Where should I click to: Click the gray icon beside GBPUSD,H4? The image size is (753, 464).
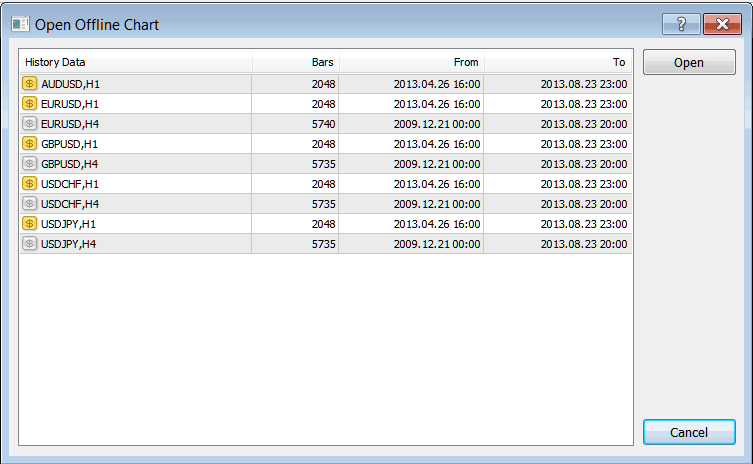(x=29, y=164)
